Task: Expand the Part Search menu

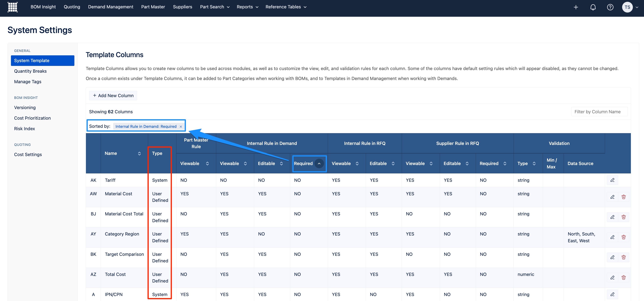Action: click(215, 7)
